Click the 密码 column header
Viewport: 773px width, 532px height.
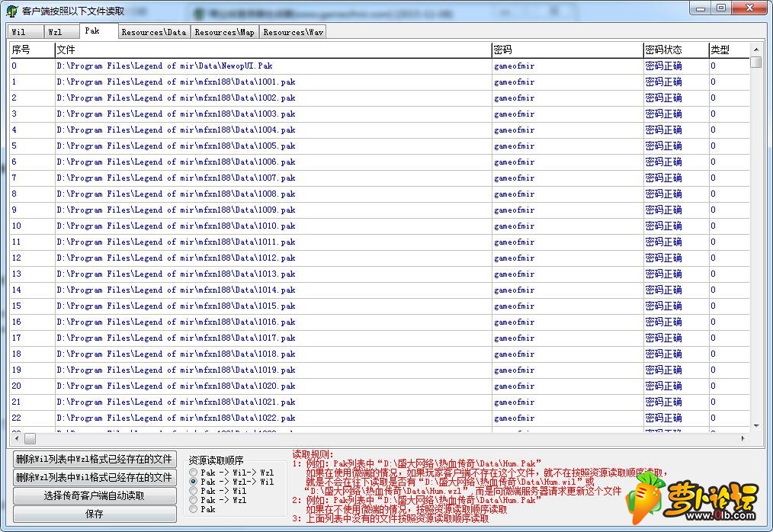tap(567, 50)
